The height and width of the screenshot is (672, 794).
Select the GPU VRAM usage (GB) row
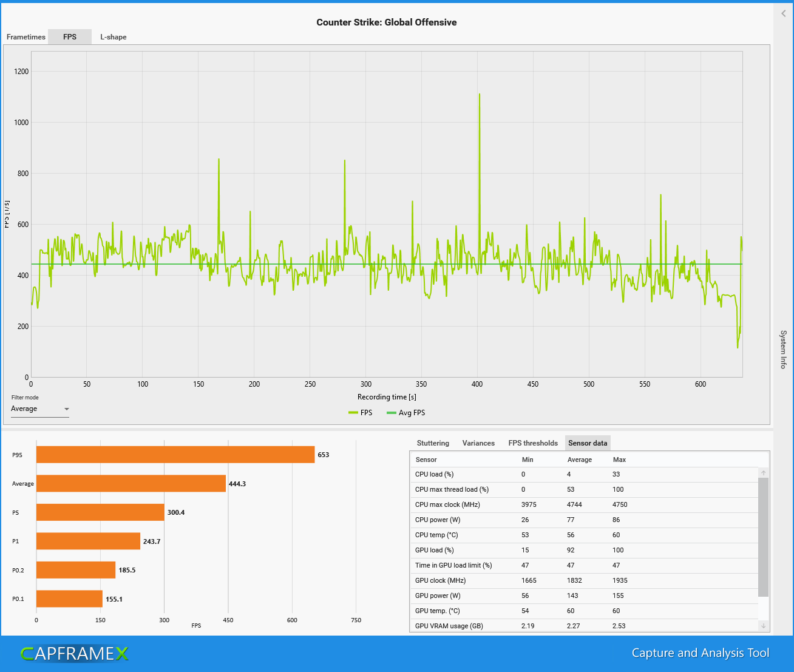pos(584,626)
